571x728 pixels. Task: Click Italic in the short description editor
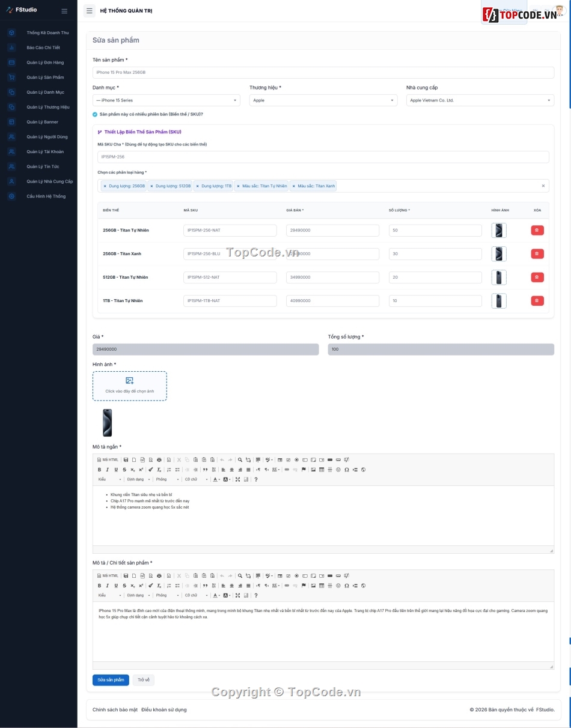tap(108, 470)
